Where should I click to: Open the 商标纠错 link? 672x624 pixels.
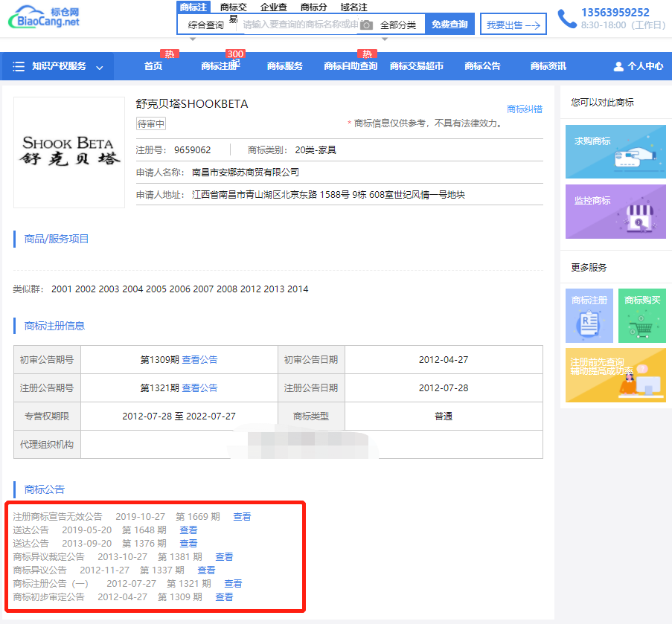pyautogui.click(x=524, y=109)
